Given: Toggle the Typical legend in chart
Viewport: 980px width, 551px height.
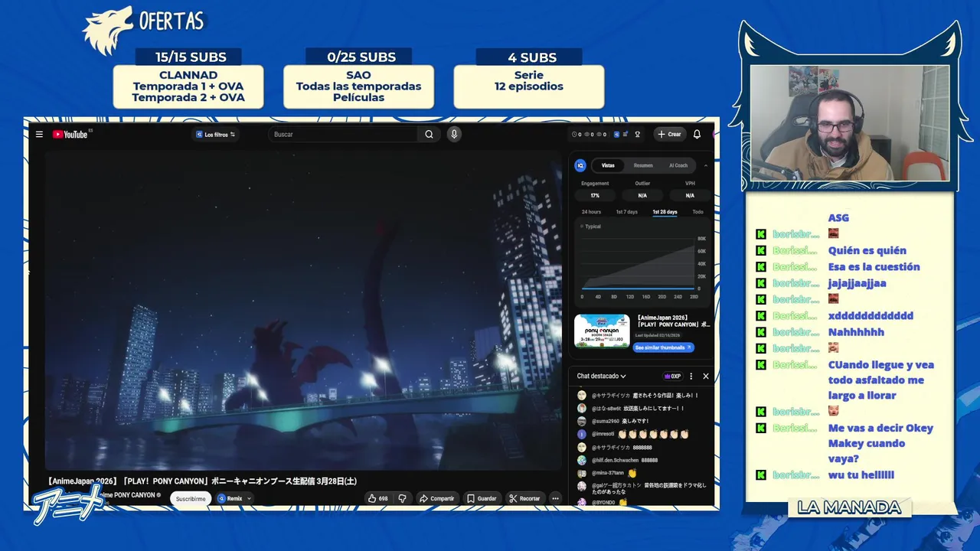Looking at the screenshot, I should 591,227.
